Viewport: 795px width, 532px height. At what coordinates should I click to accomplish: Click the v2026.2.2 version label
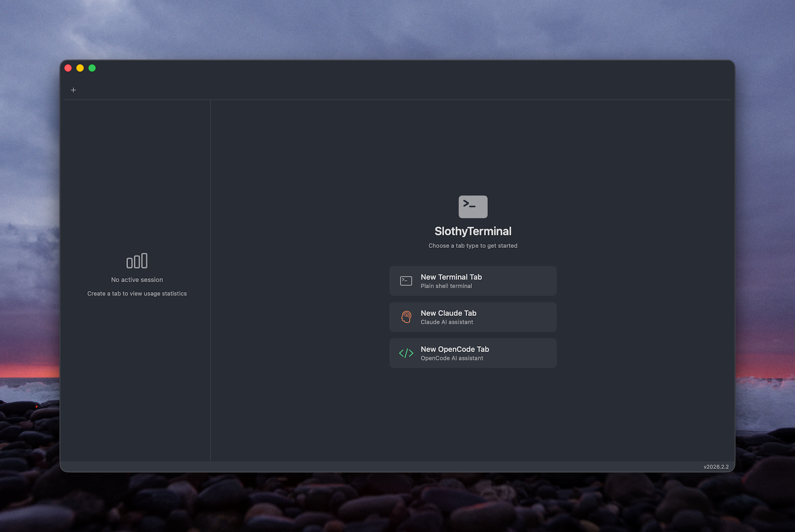pyautogui.click(x=715, y=466)
